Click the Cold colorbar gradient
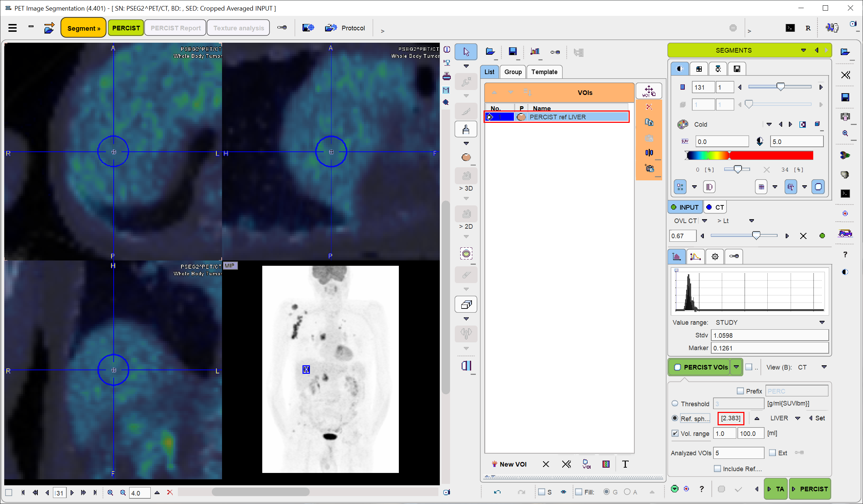The width and height of the screenshot is (863, 504). (x=749, y=155)
